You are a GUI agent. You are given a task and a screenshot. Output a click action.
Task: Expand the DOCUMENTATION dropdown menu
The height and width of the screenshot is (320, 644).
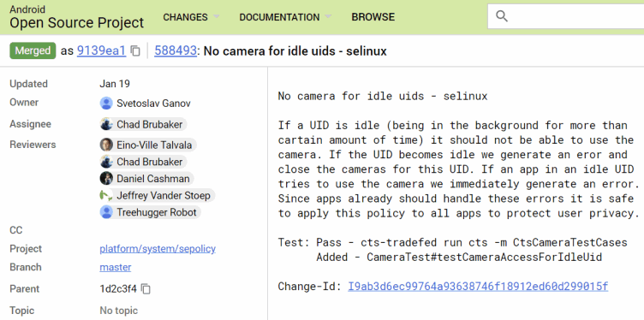coord(285,17)
